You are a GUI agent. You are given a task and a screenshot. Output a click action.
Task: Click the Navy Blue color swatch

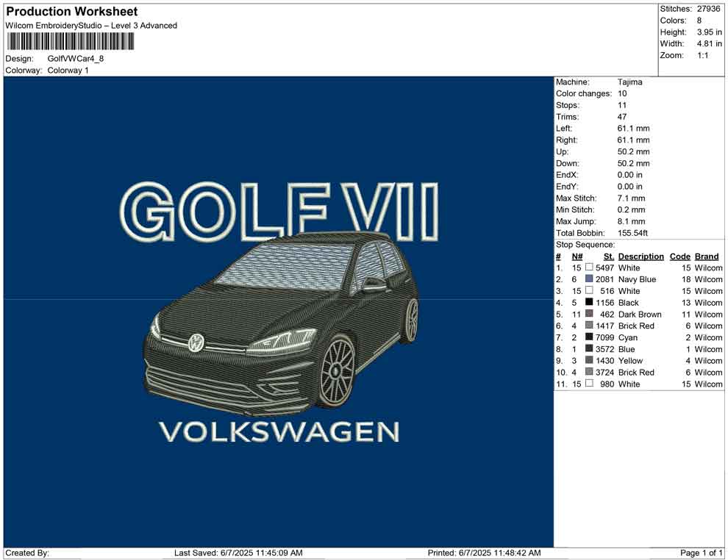click(589, 279)
